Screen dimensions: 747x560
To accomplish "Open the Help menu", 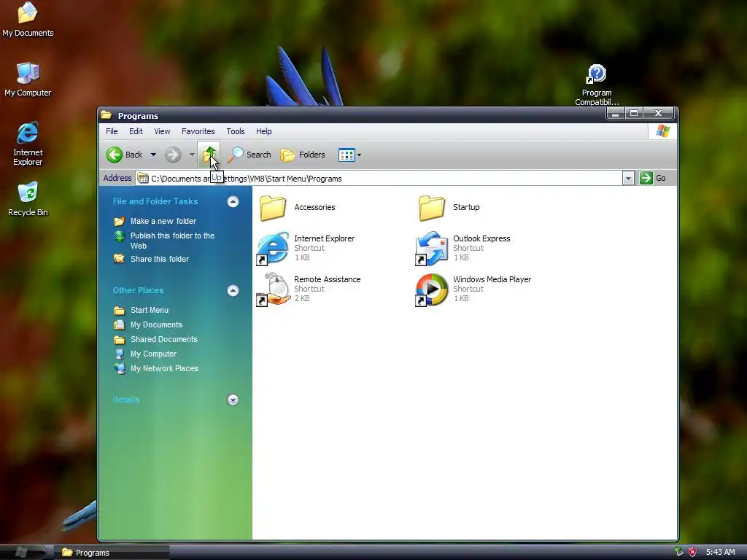I will pyautogui.click(x=264, y=131).
